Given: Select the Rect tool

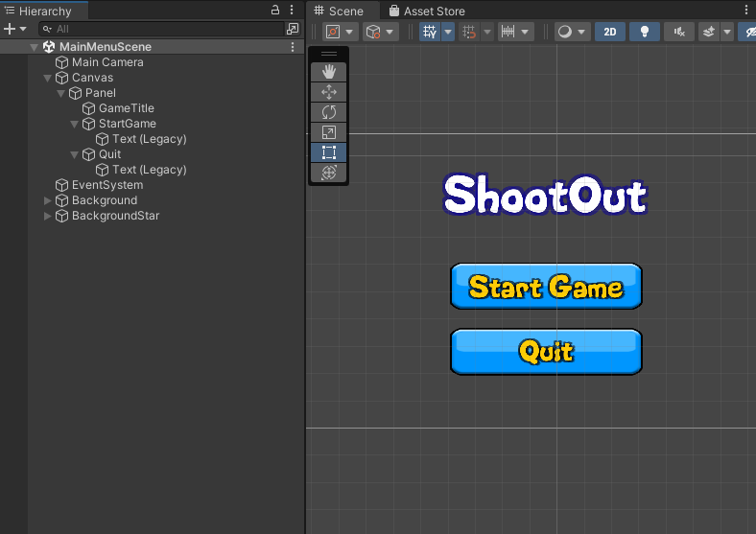Looking at the screenshot, I should (328, 152).
